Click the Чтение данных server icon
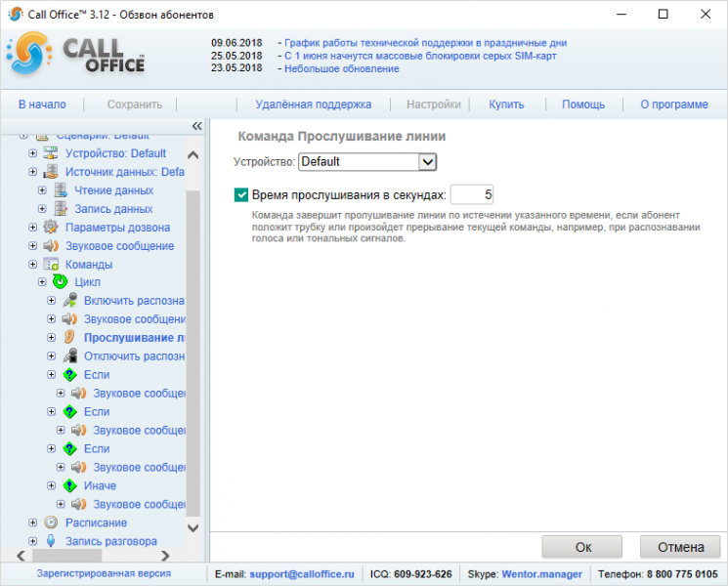Image resolution: width=728 pixels, height=586 pixels. [61, 190]
